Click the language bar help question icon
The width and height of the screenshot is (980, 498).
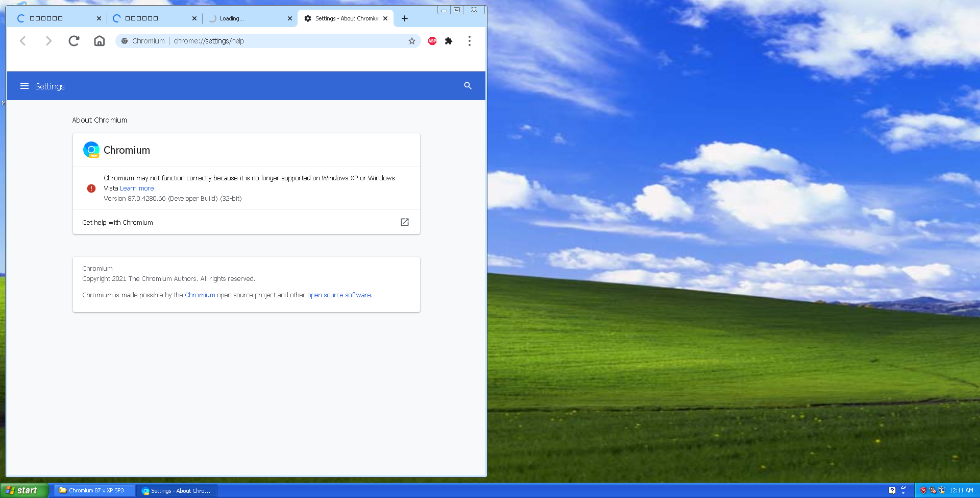892,490
